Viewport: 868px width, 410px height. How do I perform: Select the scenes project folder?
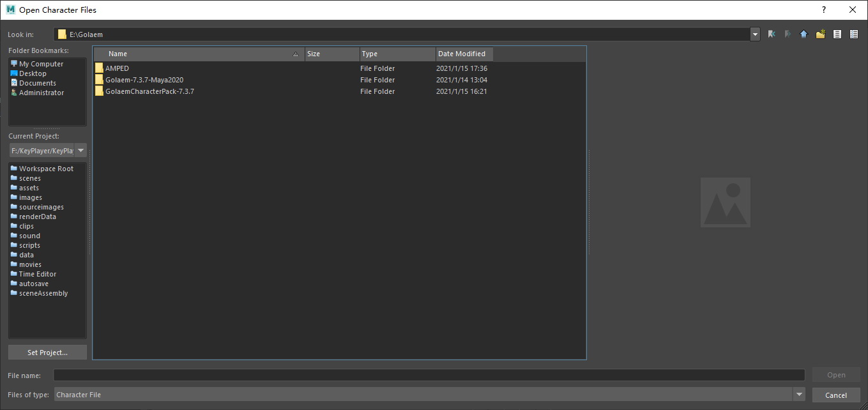tap(30, 178)
